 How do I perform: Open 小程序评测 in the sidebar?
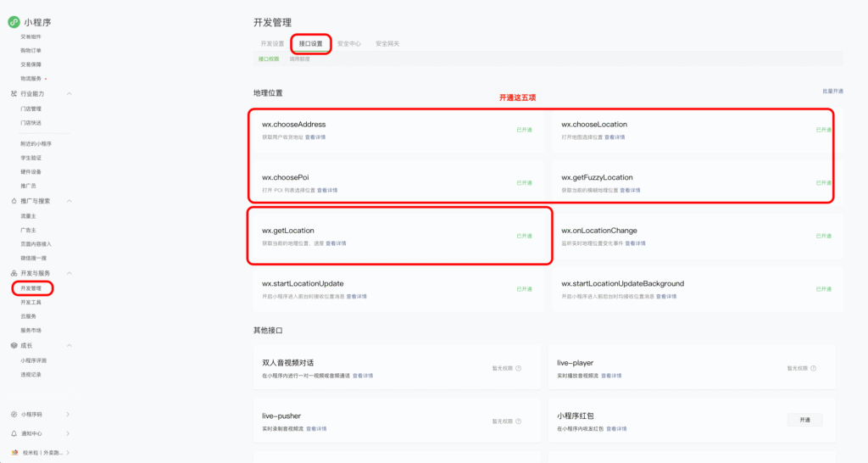tap(34, 360)
